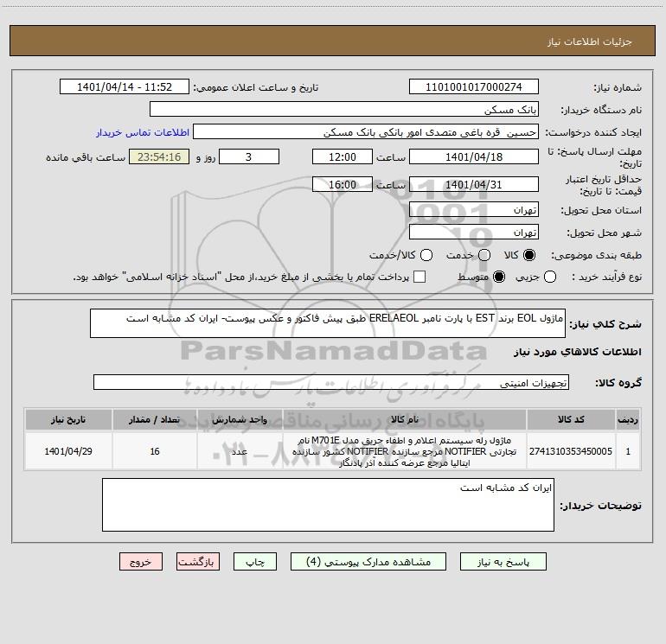
Task: Choose the کالا/خدمت radio option
Action: click(x=426, y=255)
